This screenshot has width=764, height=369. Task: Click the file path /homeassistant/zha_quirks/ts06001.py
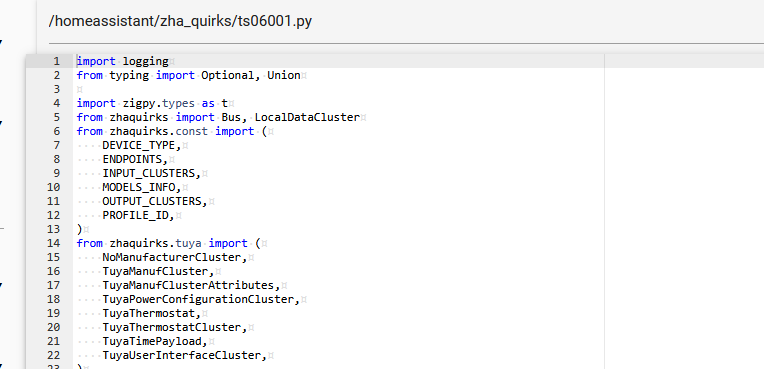click(180, 21)
